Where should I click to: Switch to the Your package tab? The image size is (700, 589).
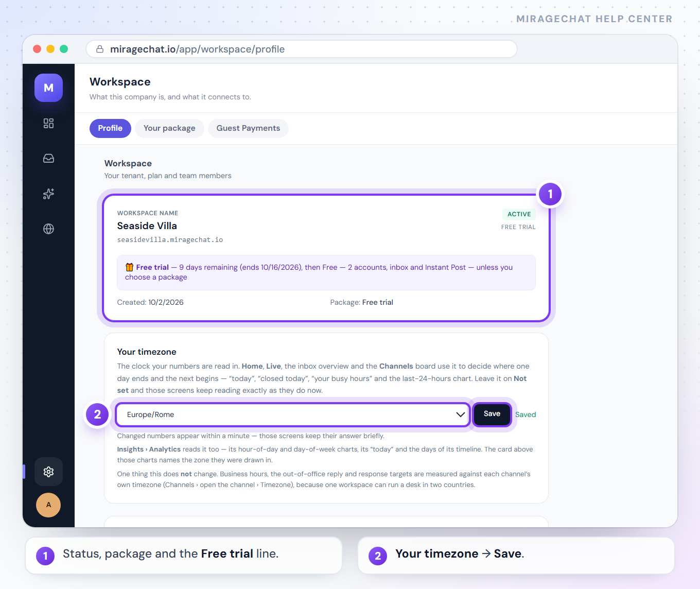(x=169, y=128)
